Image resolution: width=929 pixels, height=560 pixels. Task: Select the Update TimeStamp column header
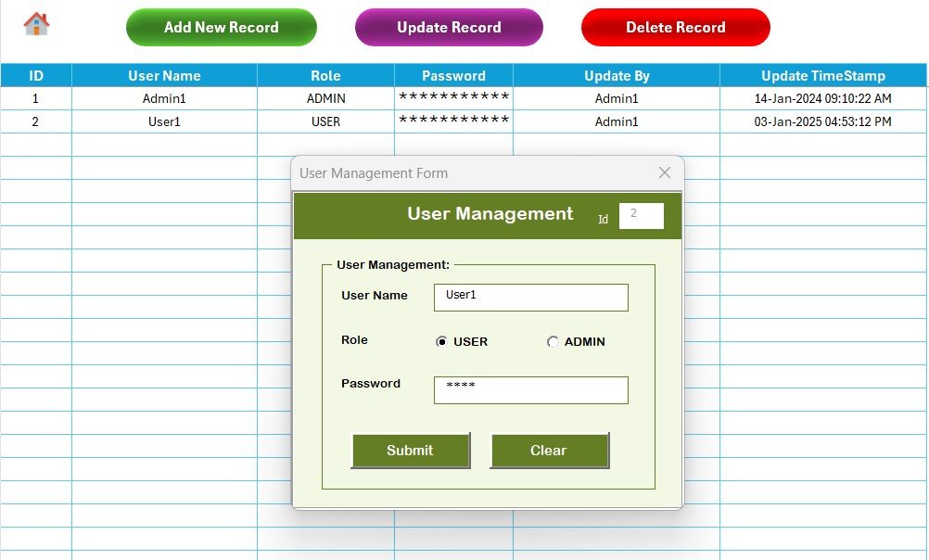coord(822,75)
